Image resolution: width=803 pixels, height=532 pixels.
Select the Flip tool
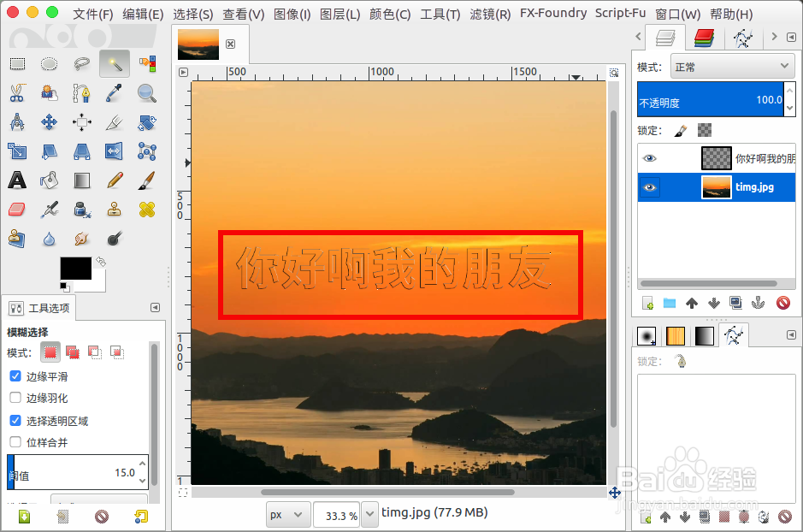pos(115,151)
